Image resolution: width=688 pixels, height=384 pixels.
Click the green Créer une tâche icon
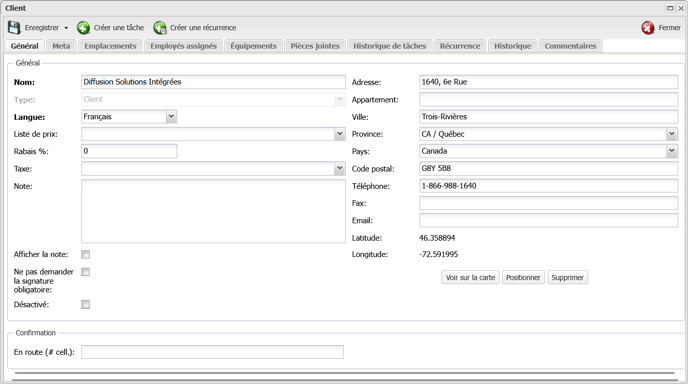[x=83, y=28]
